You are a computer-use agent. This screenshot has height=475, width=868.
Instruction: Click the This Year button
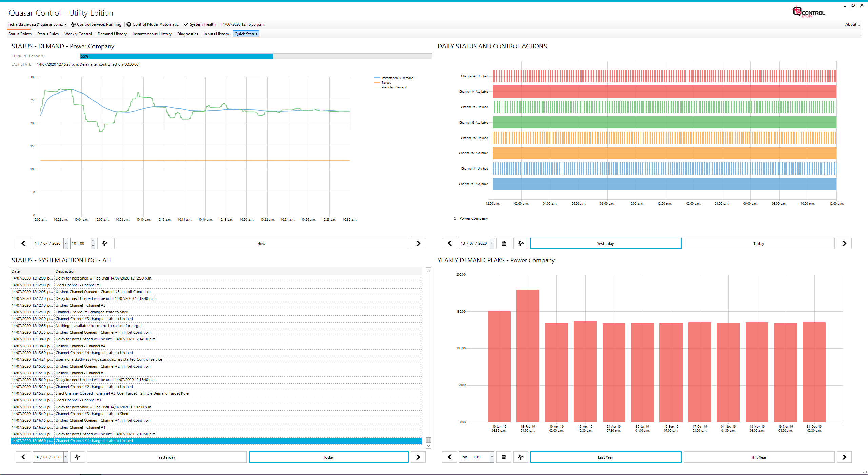759,457
